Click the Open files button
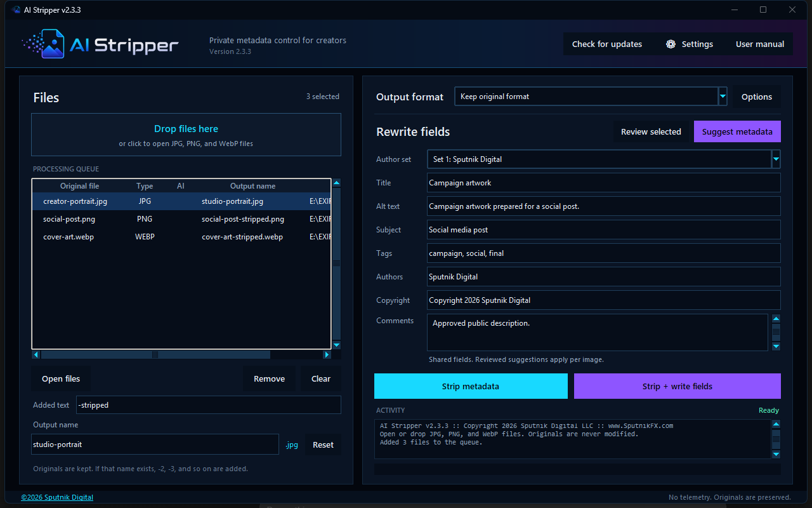The height and width of the screenshot is (508, 812). [x=61, y=378]
